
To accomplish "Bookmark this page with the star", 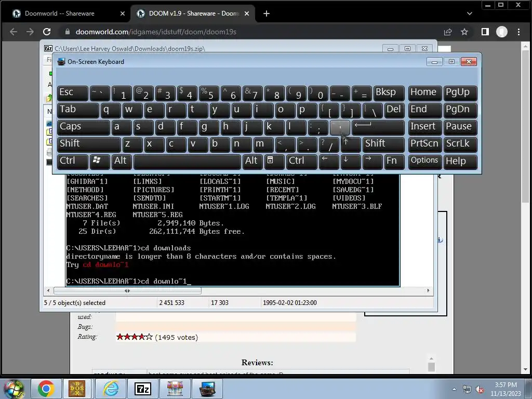I will [x=464, y=32].
